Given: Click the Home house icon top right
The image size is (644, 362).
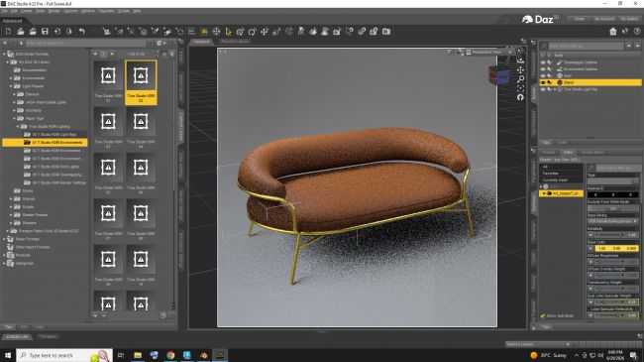Looking at the screenshot, I should coord(612,32).
